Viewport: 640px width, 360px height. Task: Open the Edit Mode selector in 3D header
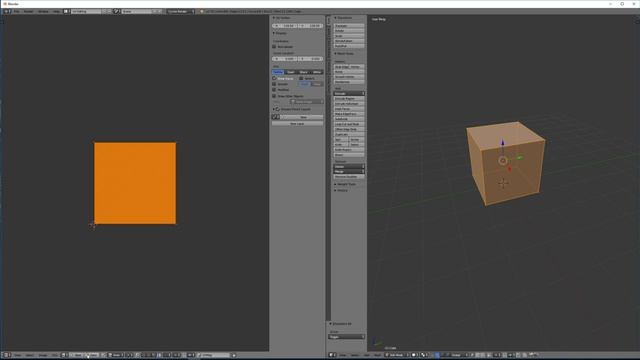396,355
